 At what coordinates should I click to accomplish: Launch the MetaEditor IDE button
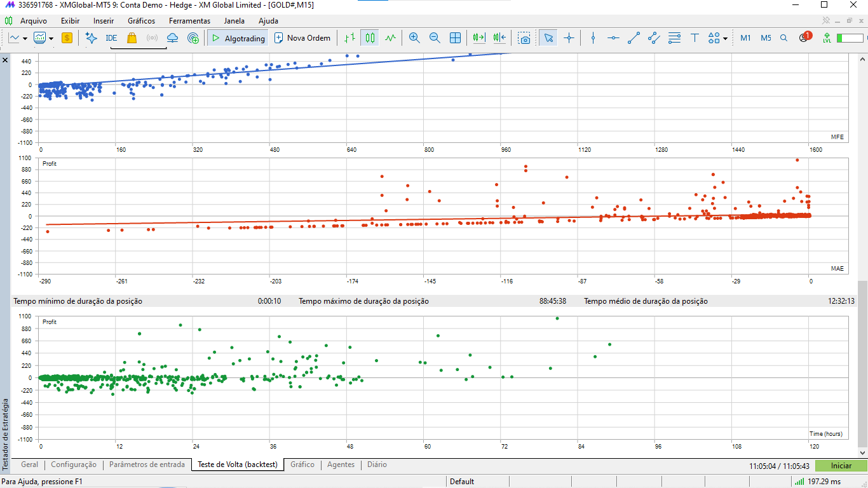(111, 38)
